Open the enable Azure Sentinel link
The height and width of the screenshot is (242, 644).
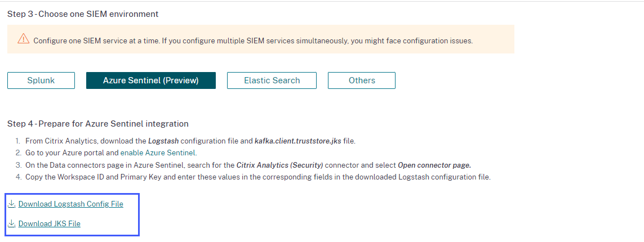pos(158,153)
